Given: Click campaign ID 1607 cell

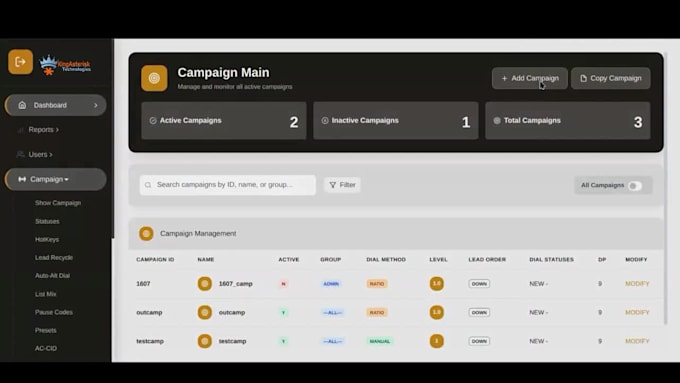Looking at the screenshot, I should coord(143,284).
